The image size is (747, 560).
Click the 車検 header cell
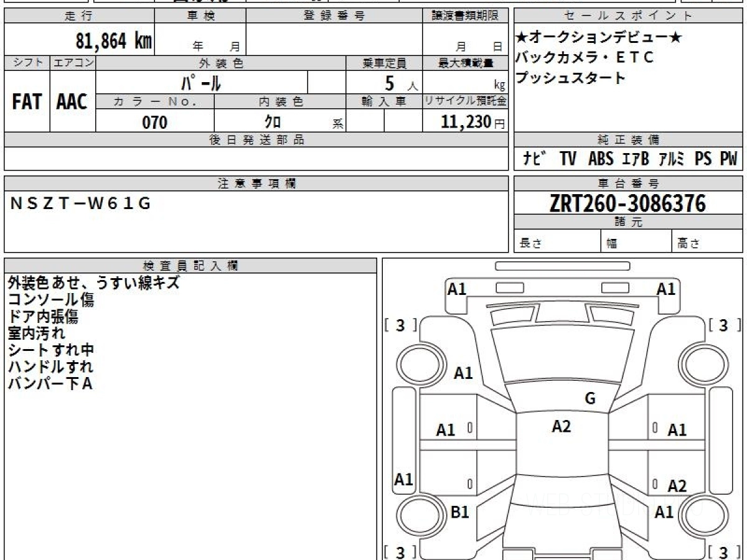point(200,16)
